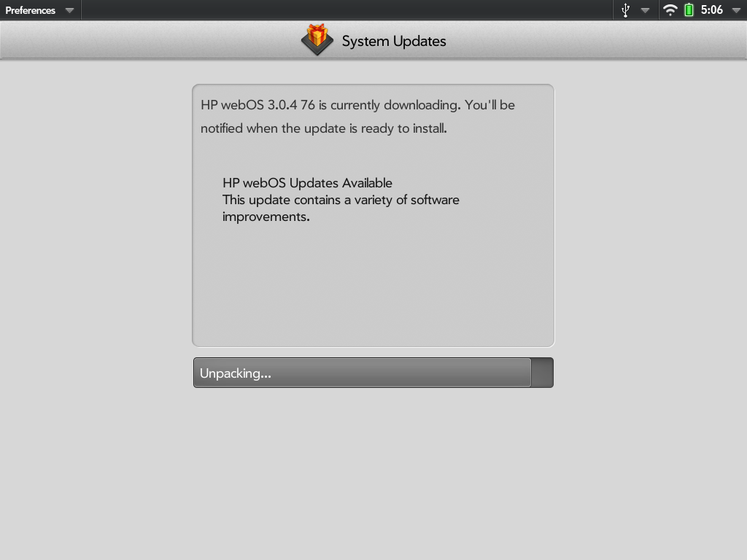Click the unfilled dark end of the progress bar
The image size is (747, 560).
(542, 373)
